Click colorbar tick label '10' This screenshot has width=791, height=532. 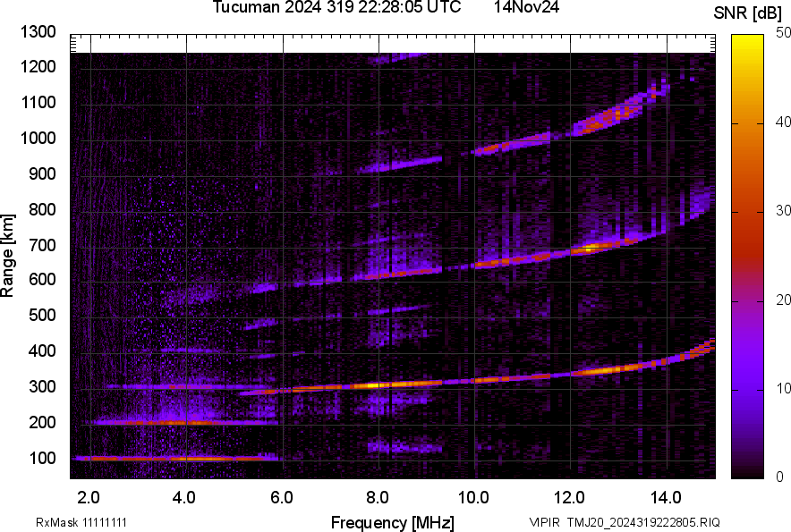click(x=784, y=388)
